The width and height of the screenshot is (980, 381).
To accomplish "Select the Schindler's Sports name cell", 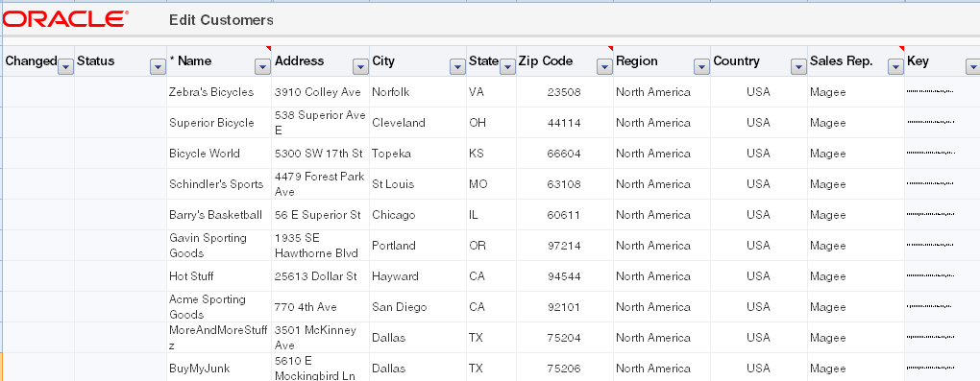I will 219,184.
